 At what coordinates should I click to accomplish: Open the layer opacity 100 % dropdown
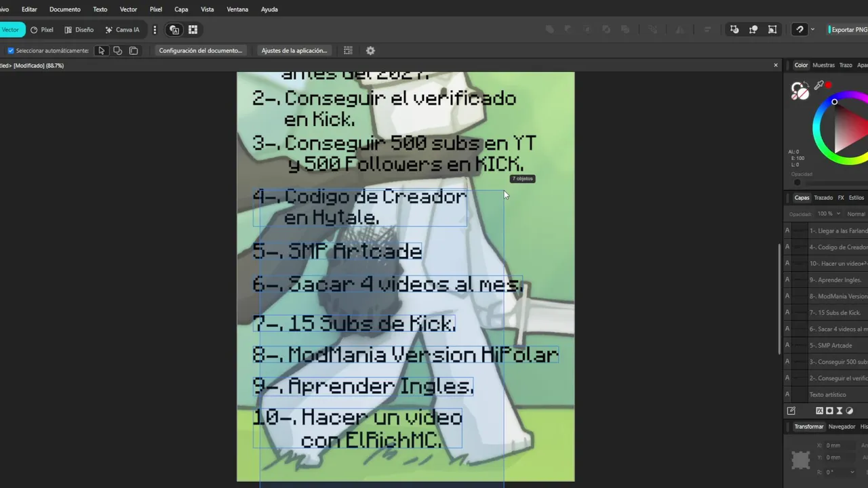pos(829,213)
